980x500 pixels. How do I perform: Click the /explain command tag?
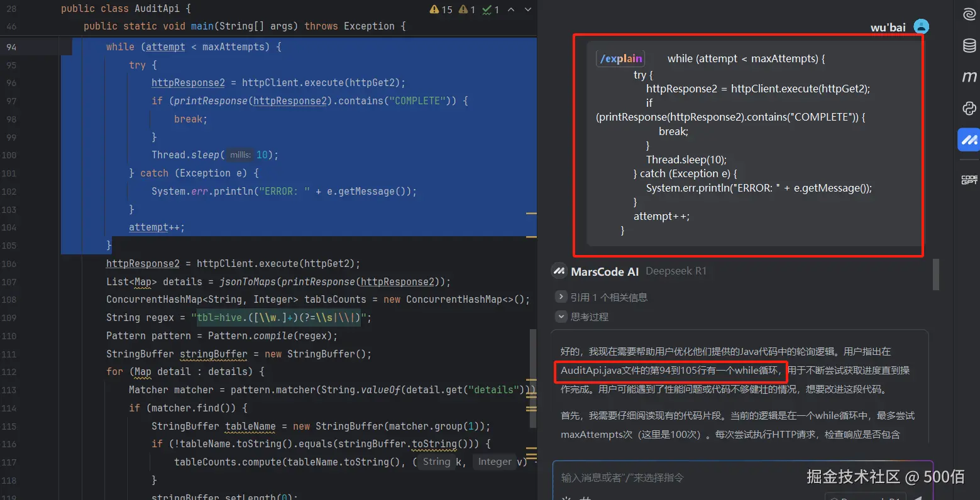tap(620, 58)
